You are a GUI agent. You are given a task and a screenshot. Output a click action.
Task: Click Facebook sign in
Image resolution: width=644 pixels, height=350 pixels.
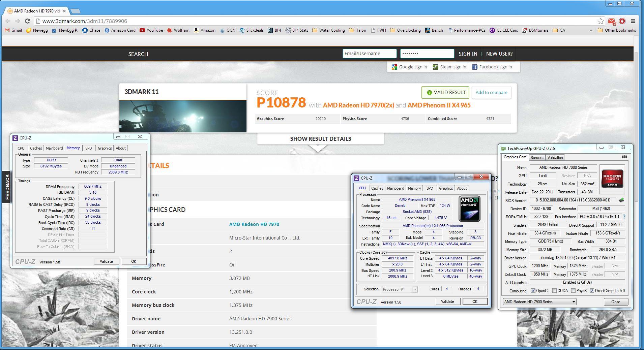tap(492, 67)
